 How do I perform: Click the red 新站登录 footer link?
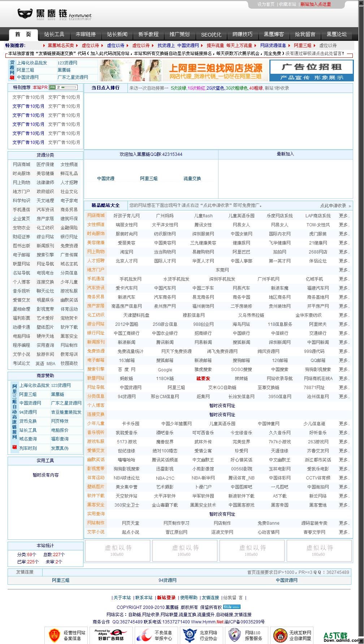166,598
